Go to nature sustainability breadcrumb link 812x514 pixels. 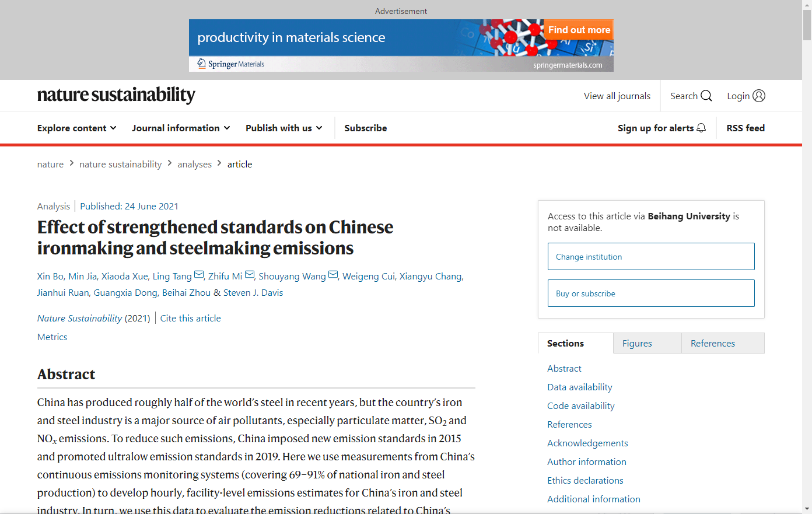tap(120, 164)
